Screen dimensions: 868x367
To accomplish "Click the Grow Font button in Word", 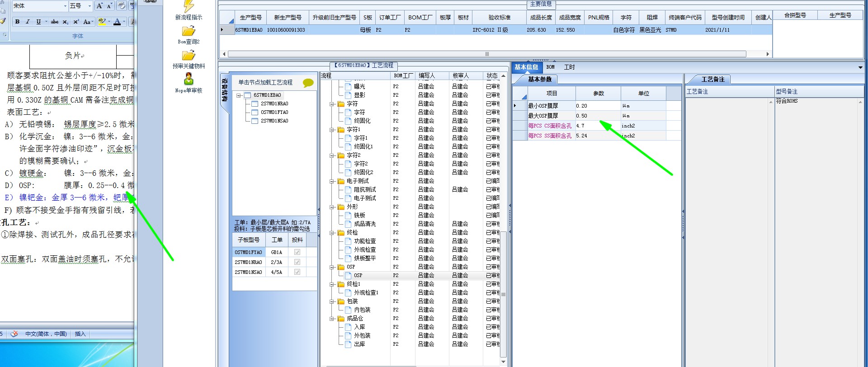I will pos(99,6).
